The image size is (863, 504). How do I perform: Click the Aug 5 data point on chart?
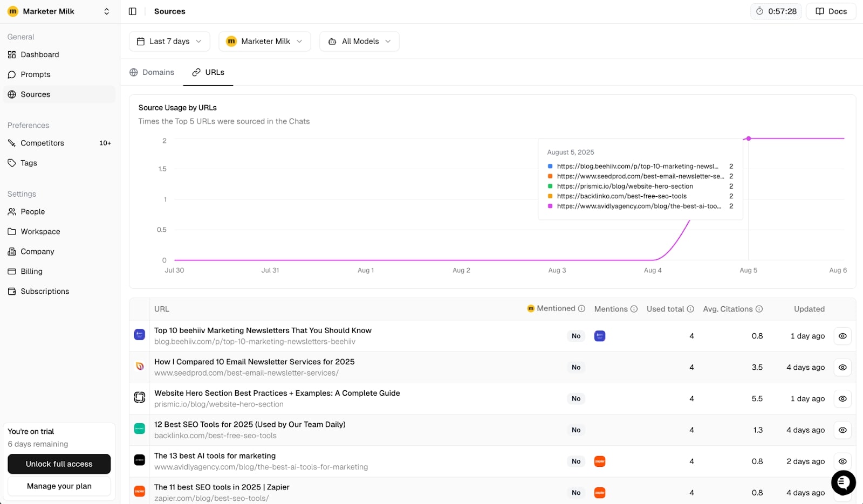pos(749,139)
